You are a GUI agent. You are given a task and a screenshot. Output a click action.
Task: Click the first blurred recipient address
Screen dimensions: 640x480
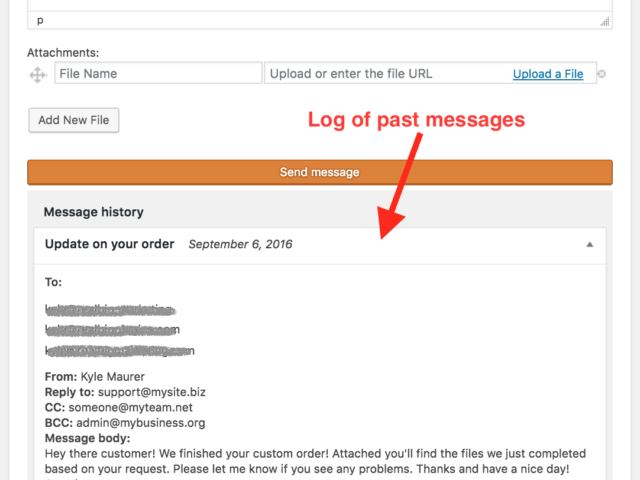point(110,310)
